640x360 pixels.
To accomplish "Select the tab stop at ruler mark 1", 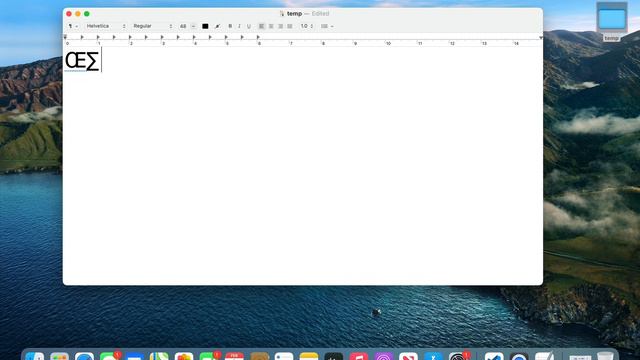I will (x=98, y=37).
